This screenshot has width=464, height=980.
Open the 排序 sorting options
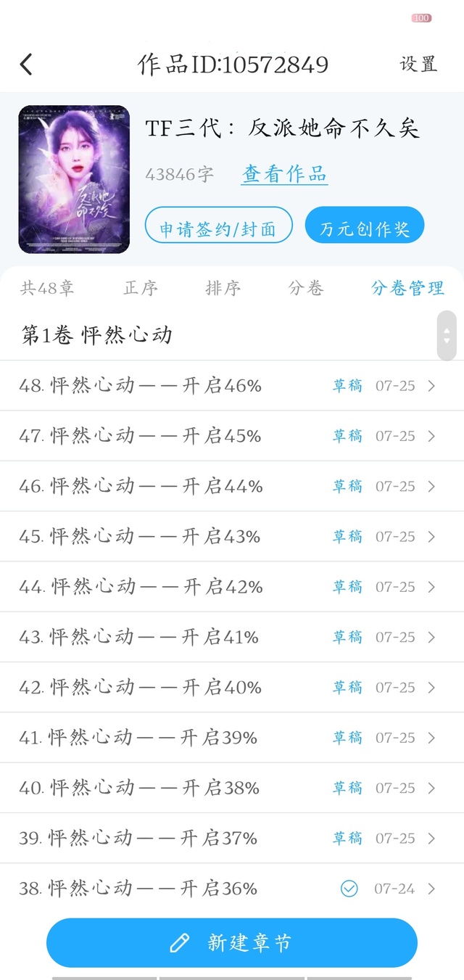point(223,288)
